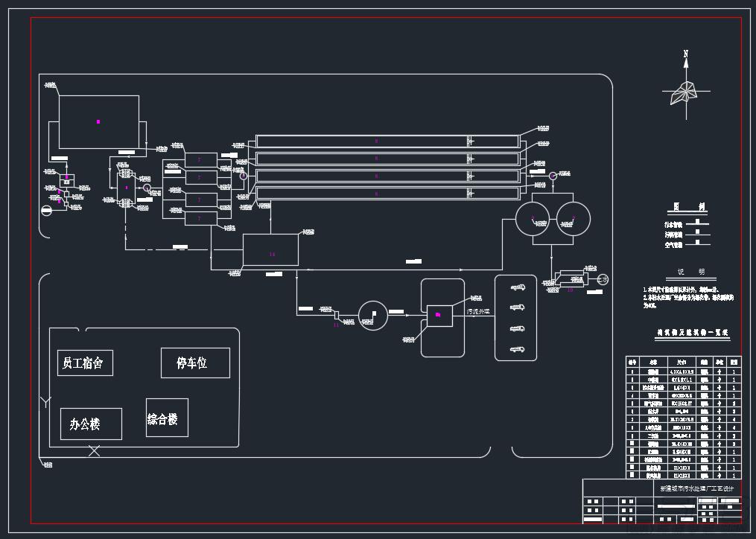Click the 综合楼 building box

(x=167, y=418)
